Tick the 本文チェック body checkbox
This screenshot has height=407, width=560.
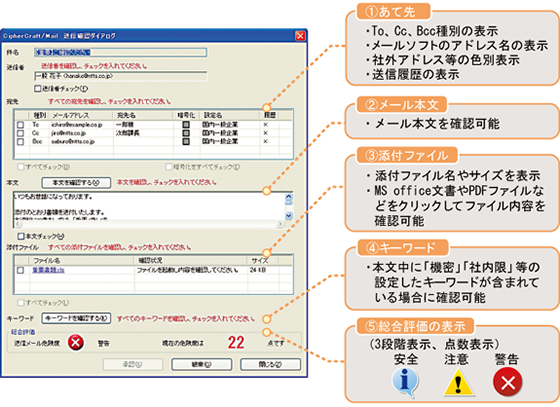pos(21,236)
